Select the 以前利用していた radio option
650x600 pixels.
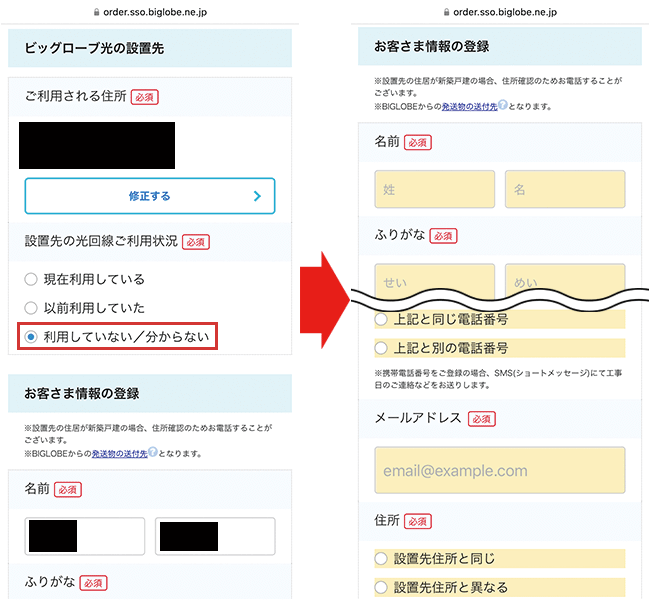31,308
